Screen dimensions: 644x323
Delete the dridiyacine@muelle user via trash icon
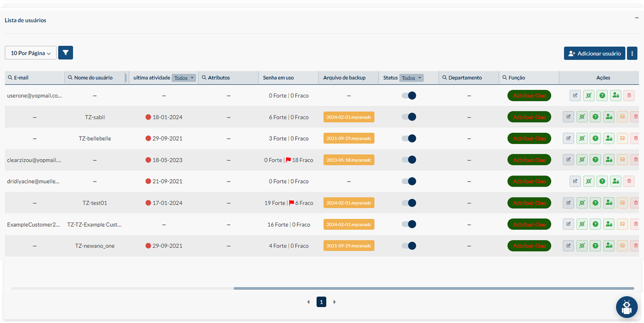[x=629, y=181]
